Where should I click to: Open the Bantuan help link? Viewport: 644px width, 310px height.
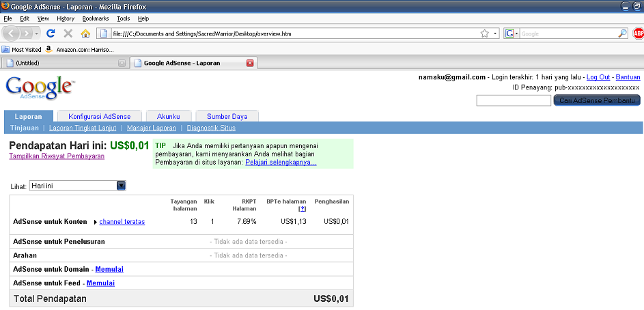[628, 77]
